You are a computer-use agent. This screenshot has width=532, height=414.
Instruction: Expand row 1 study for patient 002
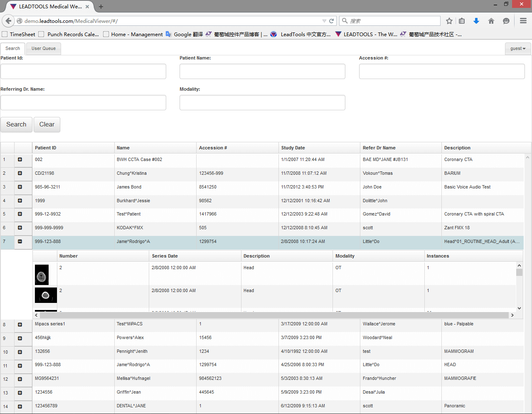20,159
